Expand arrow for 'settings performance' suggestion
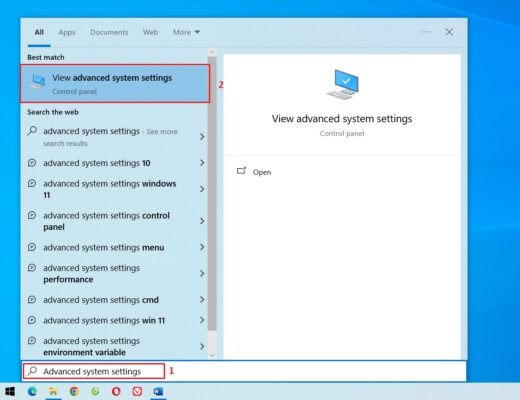Image resolution: width=520 pixels, height=400 pixels. (x=202, y=273)
